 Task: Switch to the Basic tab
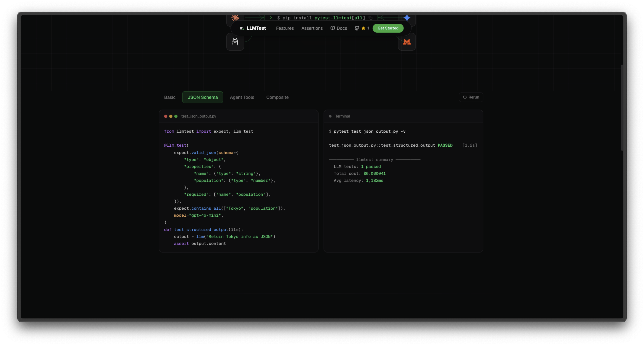[170, 97]
